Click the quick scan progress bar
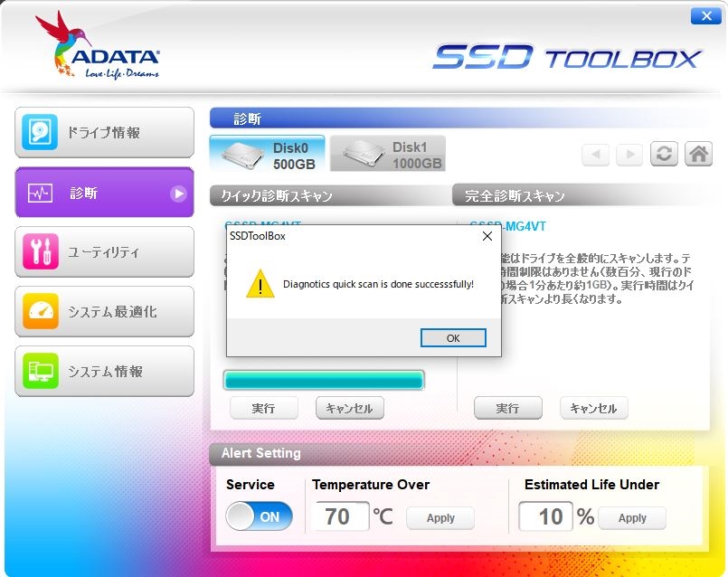 pos(324,380)
